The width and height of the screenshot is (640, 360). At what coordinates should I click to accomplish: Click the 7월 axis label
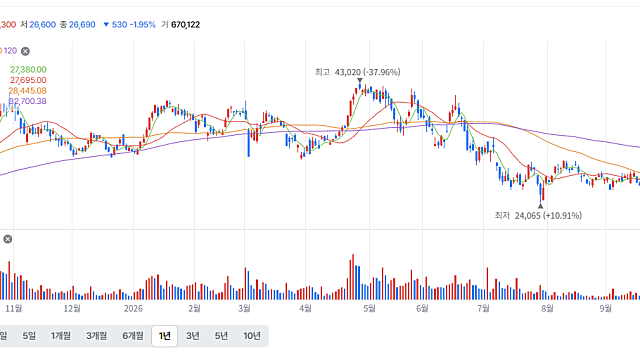(x=484, y=309)
